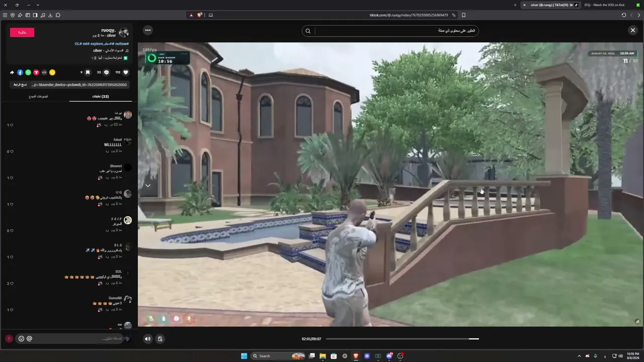This screenshot has height=362, width=644.
Task: Click the search magnifier icon above video
Action: pos(308,31)
